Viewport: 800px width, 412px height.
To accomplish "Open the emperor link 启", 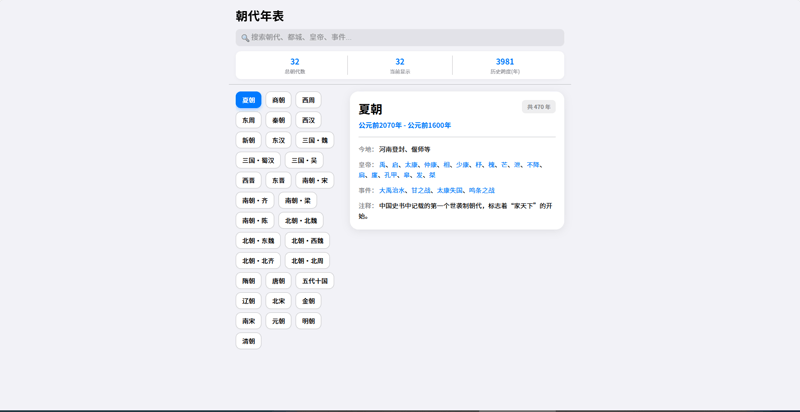I will (x=395, y=165).
